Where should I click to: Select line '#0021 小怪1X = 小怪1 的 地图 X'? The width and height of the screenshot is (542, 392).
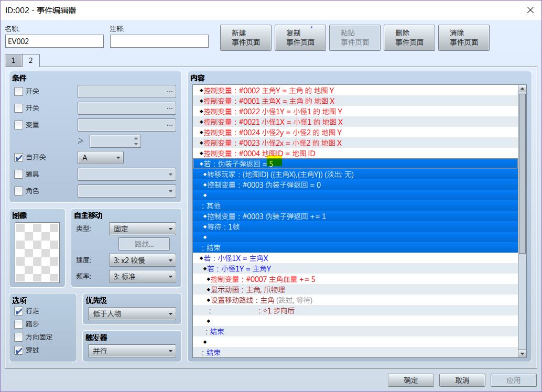[x=355, y=122]
